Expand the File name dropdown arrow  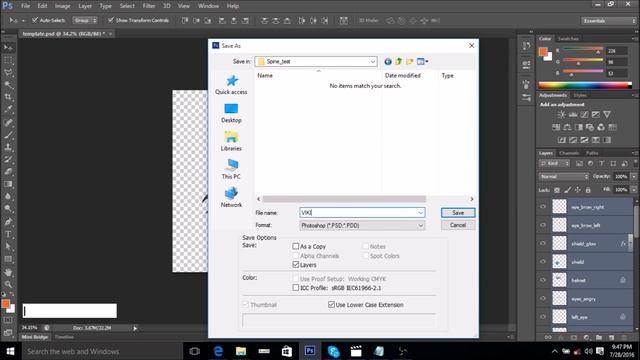(420, 213)
